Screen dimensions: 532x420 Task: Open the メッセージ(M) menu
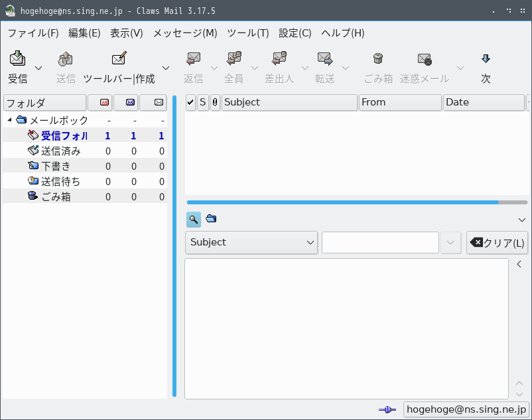pyautogui.click(x=185, y=33)
